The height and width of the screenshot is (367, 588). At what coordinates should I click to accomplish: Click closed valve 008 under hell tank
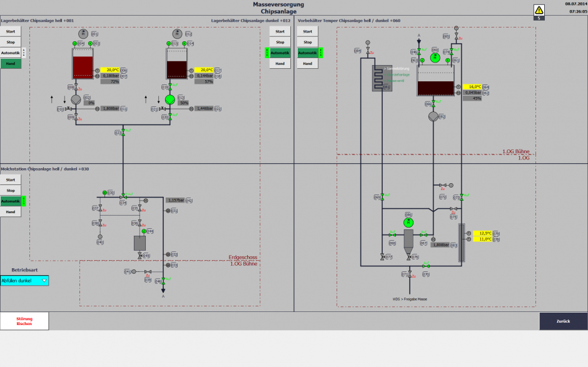[76, 87]
